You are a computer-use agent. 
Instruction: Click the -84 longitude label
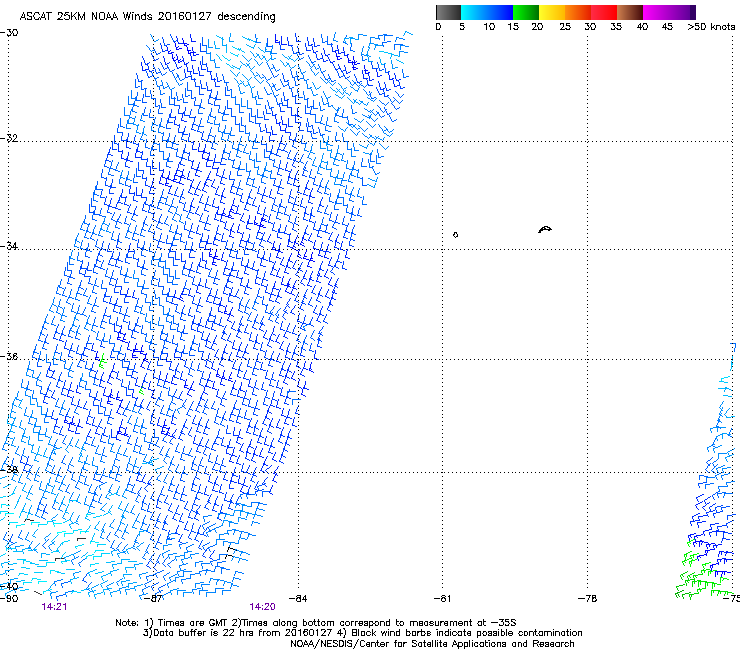[298, 598]
